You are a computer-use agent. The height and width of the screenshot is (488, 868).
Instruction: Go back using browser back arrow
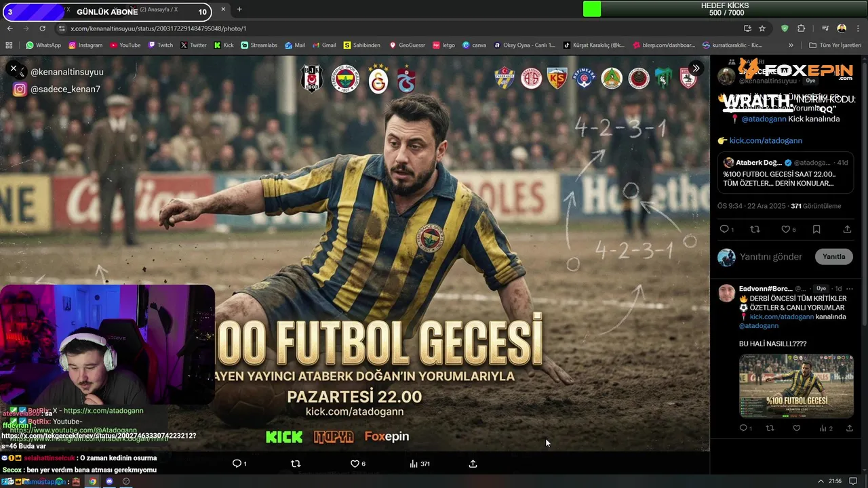pyautogui.click(x=9, y=28)
